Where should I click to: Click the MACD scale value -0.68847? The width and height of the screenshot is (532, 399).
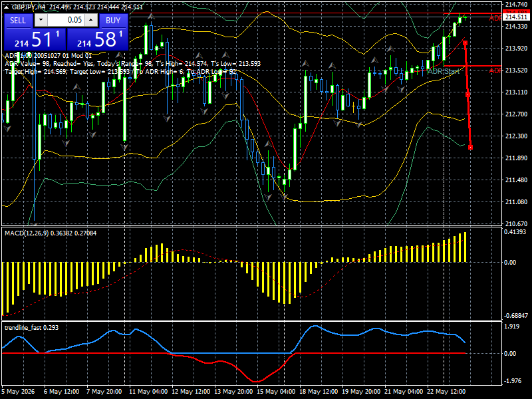point(516,315)
